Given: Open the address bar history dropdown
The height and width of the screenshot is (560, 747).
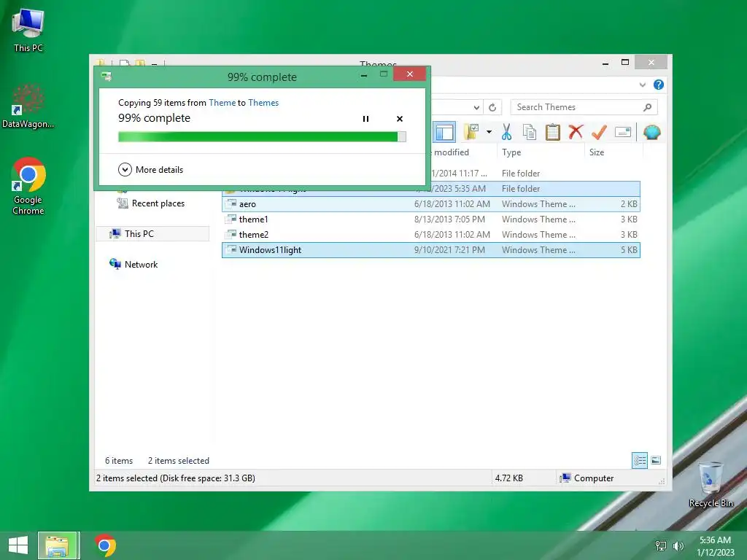Looking at the screenshot, I should click(x=476, y=108).
